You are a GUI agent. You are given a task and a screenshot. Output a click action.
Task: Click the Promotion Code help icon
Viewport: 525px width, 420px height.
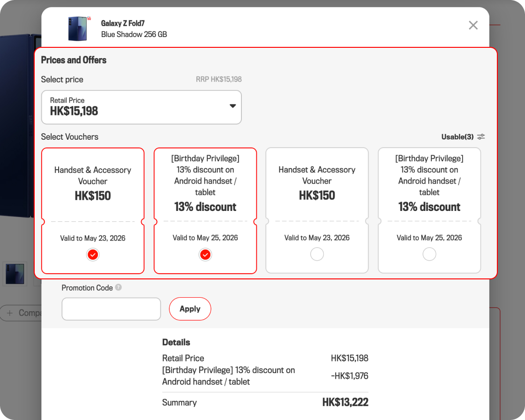click(119, 287)
